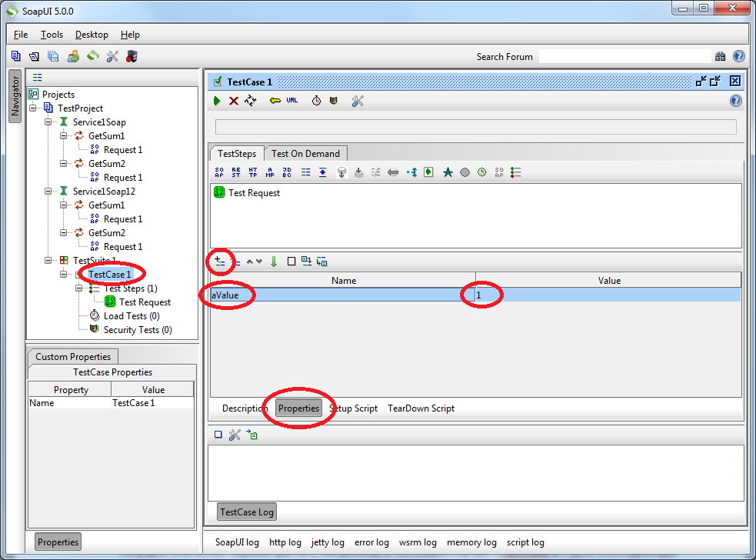Viewport: 756px width, 560px height.
Task: Collapse GetSum2 node under Service1Soap
Action: click(64, 164)
